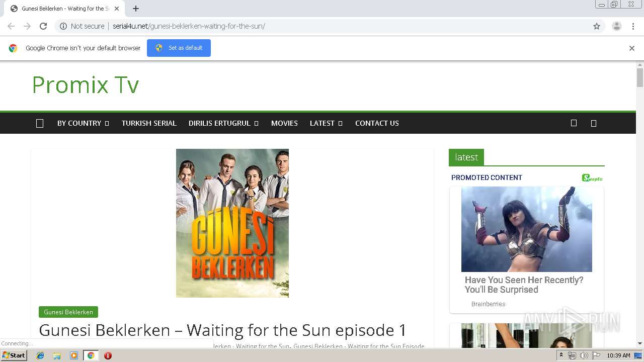
Task: Open a new browser tab
Action: [136, 9]
